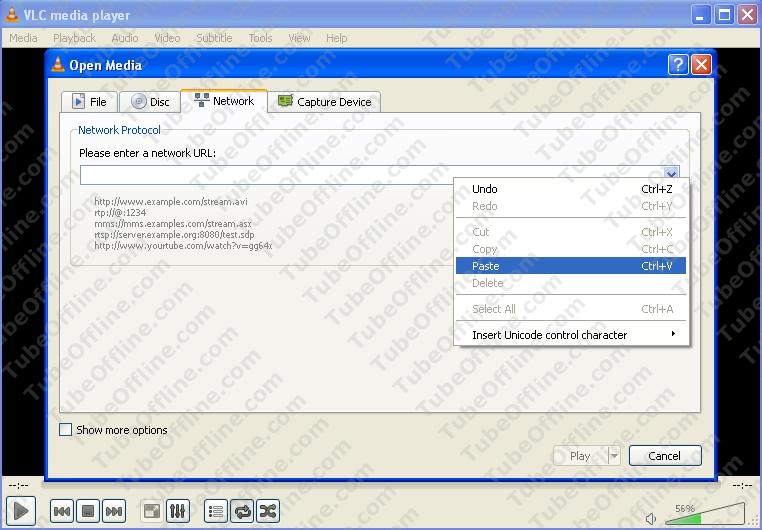Click the Open Media help question icon

point(678,64)
